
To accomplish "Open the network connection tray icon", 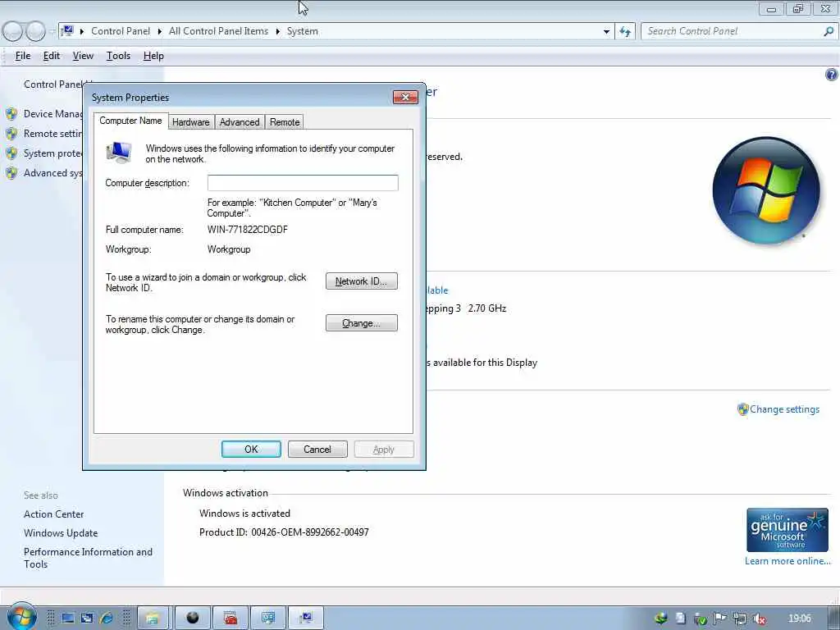I will click(x=740, y=619).
